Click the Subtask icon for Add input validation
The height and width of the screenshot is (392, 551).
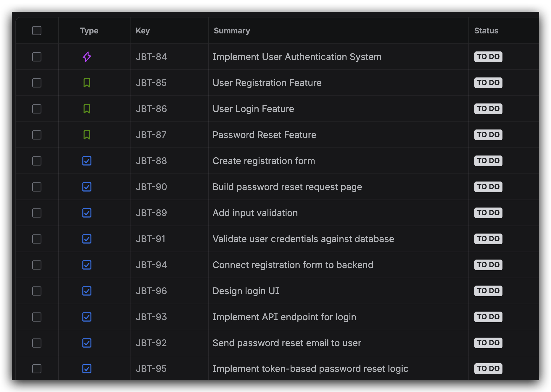[x=87, y=213]
